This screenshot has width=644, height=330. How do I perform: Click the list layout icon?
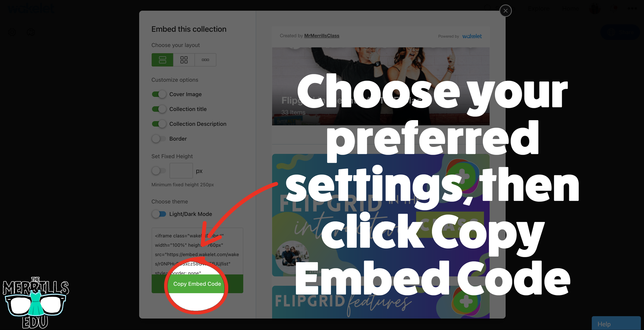click(162, 59)
